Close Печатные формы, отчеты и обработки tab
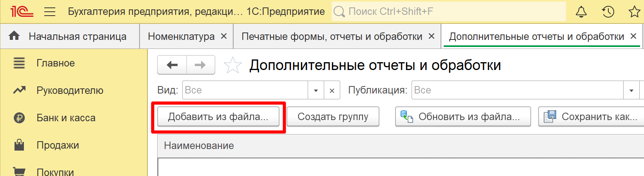This screenshot has height=176, width=644. (432, 36)
